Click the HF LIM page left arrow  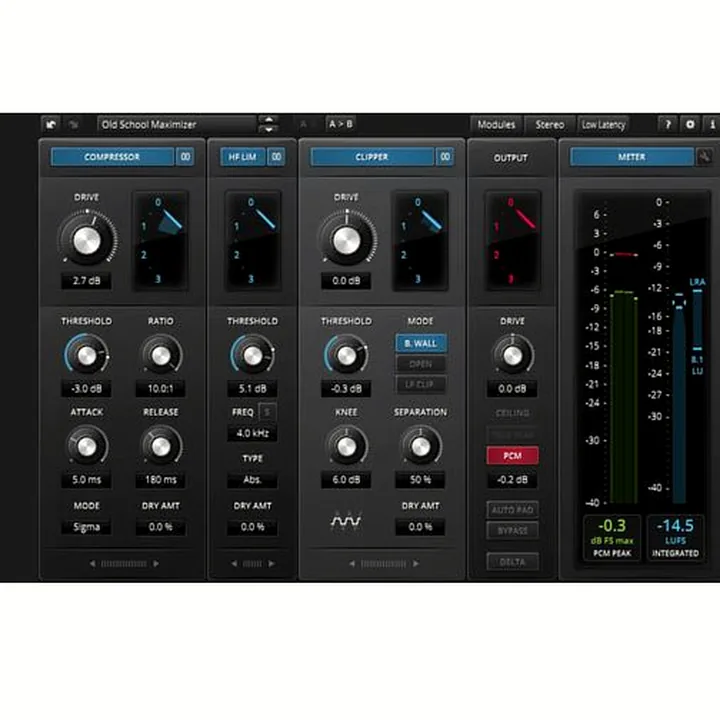click(x=234, y=563)
